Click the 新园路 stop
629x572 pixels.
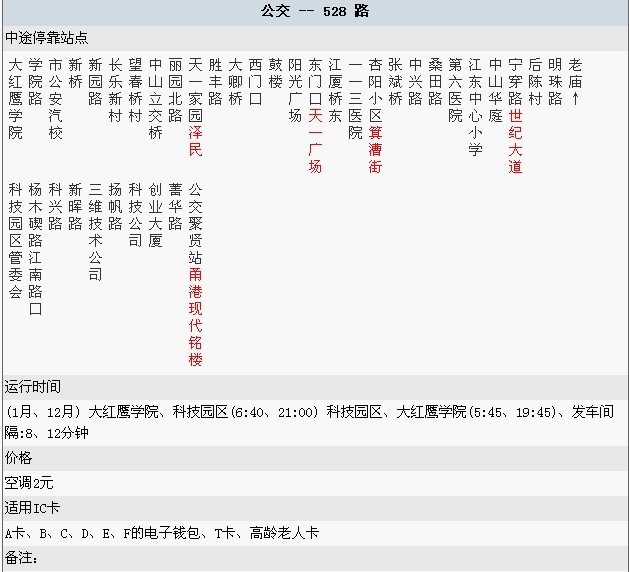pos(95,82)
